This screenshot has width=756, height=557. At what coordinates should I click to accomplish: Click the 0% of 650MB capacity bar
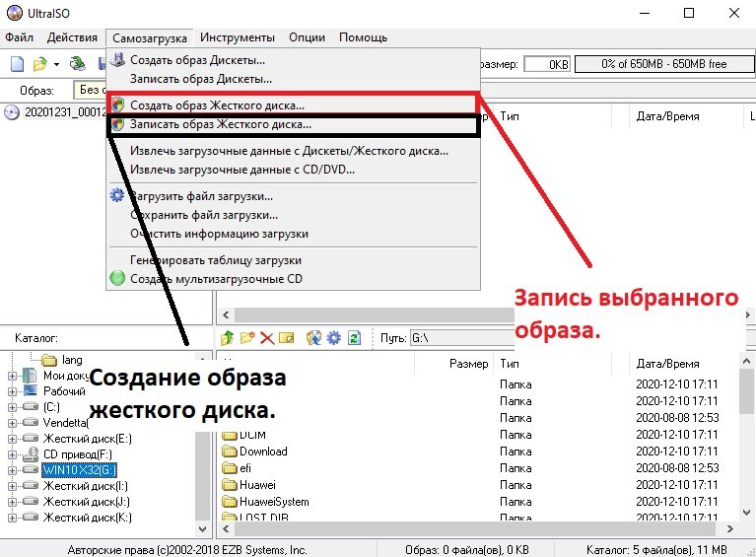[x=664, y=64]
